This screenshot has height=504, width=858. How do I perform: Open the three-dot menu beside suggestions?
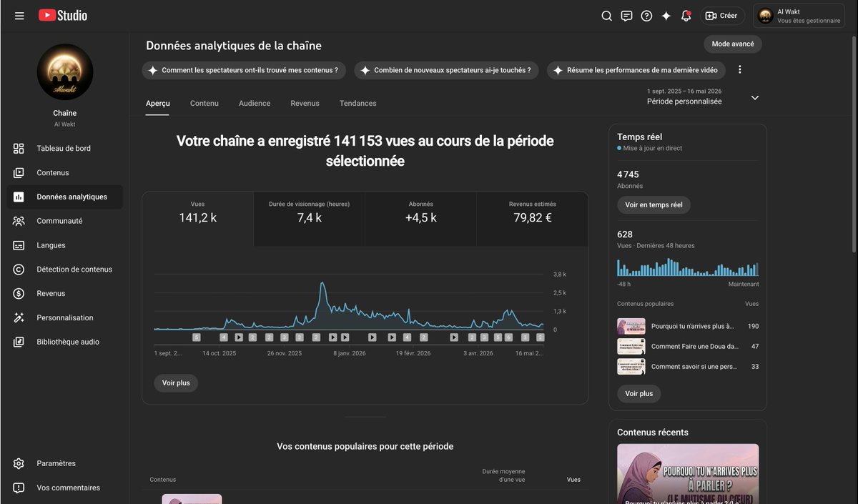(740, 70)
